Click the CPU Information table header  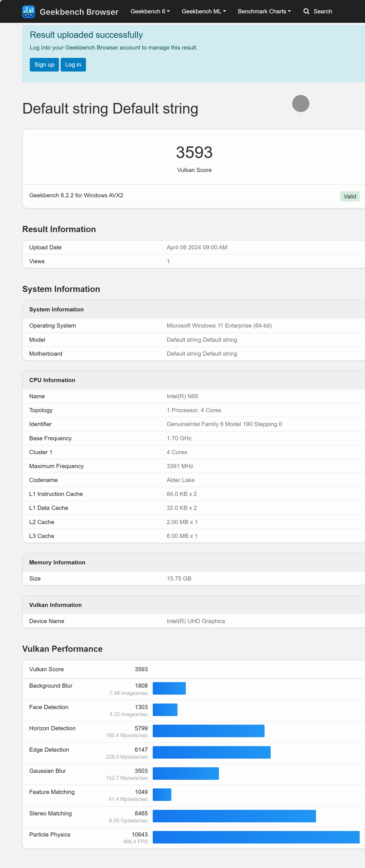click(x=194, y=380)
